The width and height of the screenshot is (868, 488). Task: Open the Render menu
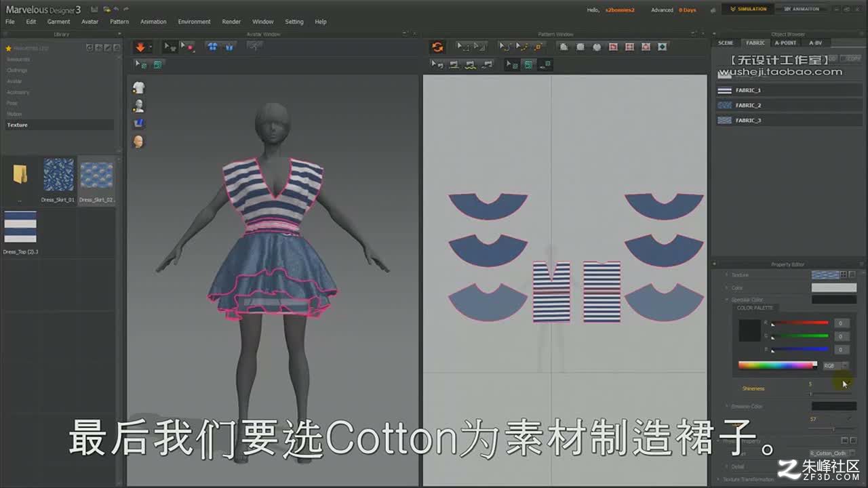(x=231, y=22)
